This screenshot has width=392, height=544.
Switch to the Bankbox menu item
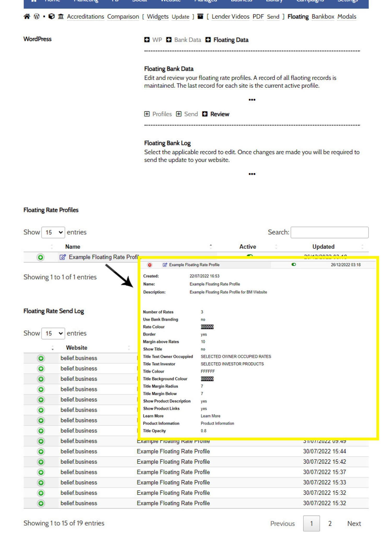(x=323, y=16)
